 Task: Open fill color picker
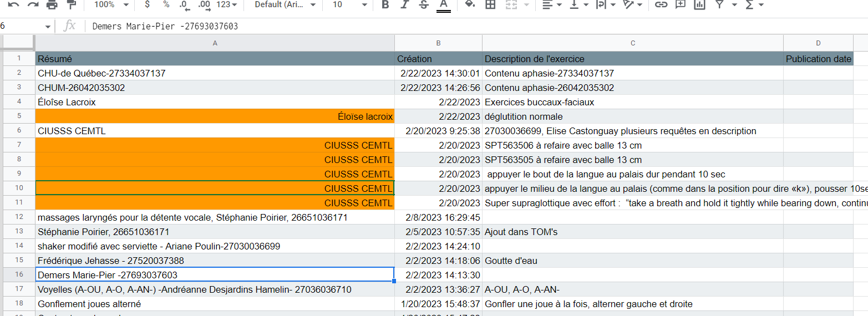(x=470, y=4)
